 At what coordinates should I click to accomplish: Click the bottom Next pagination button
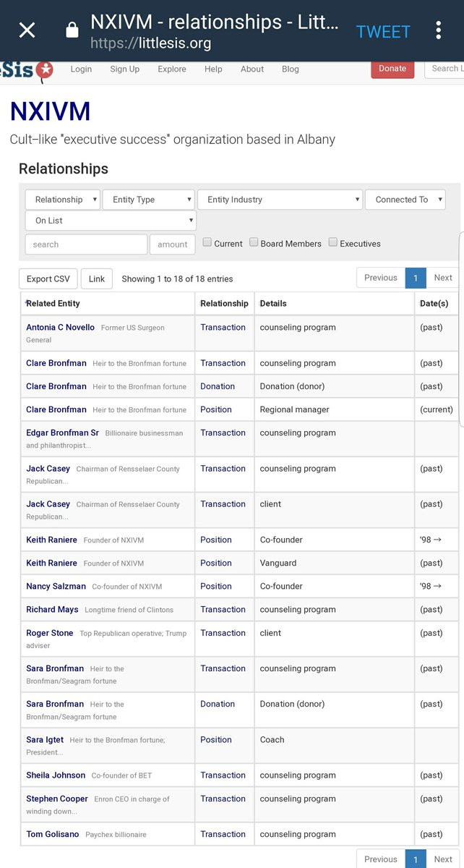pos(443,859)
